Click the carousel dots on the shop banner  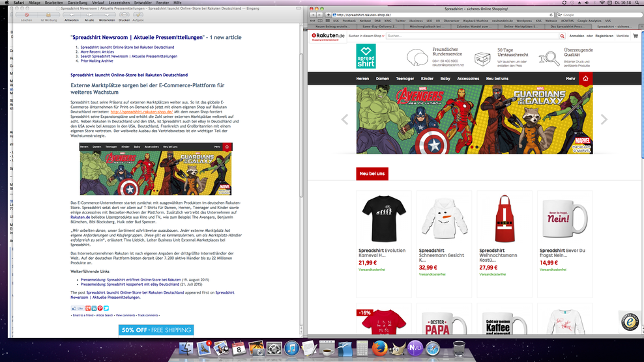click(475, 147)
